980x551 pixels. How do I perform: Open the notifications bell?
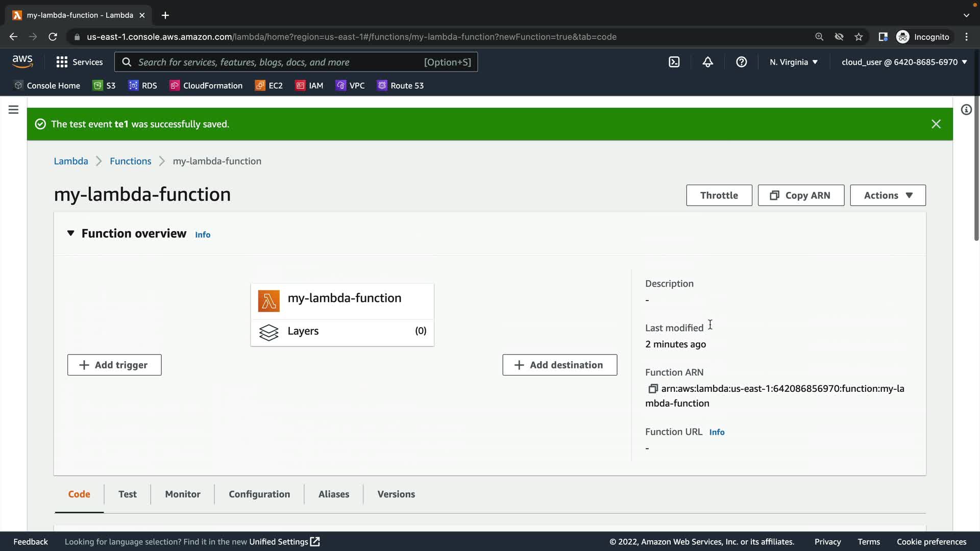tap(708, 62)
